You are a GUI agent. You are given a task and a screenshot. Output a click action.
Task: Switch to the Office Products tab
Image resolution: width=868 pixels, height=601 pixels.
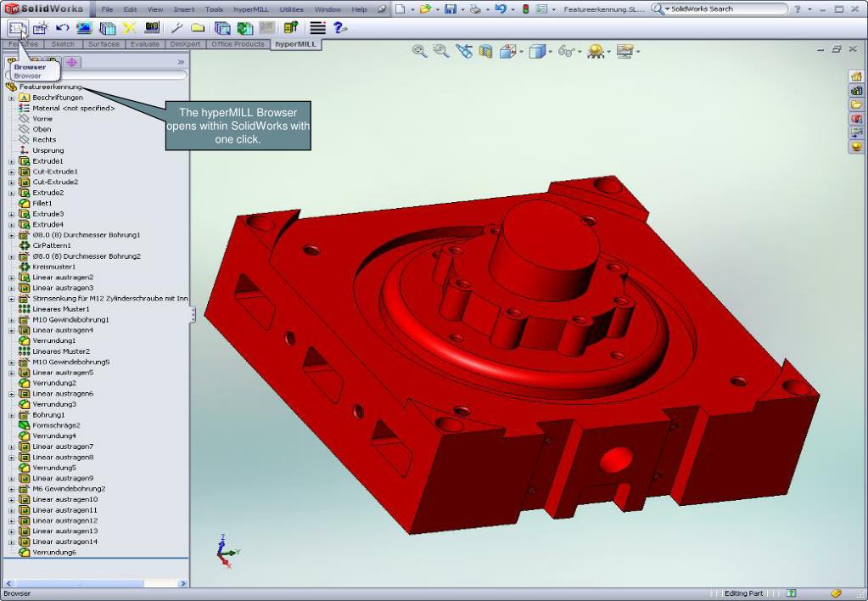(238, 44)
